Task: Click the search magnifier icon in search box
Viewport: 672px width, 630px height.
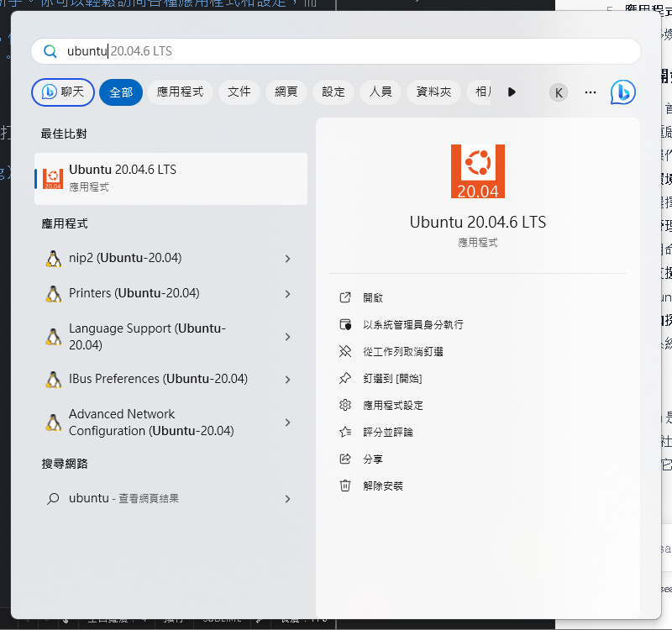Action: coord(50,51)
